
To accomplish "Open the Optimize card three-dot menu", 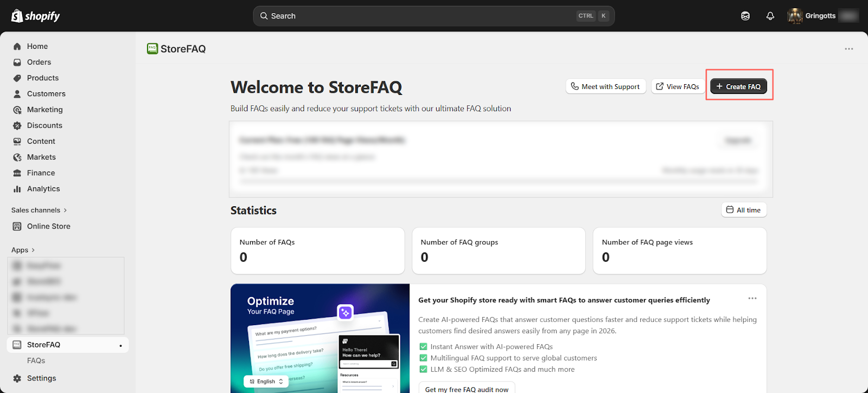I will coord(752,298).
